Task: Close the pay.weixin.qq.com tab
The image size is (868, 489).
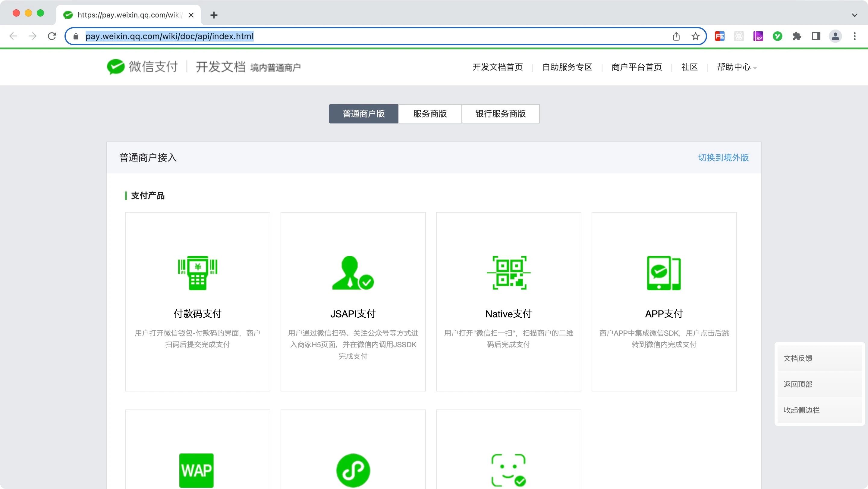Action: tap(191, 15)
